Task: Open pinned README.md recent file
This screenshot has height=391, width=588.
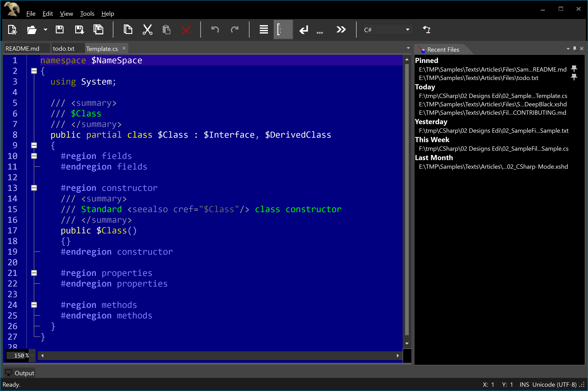Action: tap(493, 70)
